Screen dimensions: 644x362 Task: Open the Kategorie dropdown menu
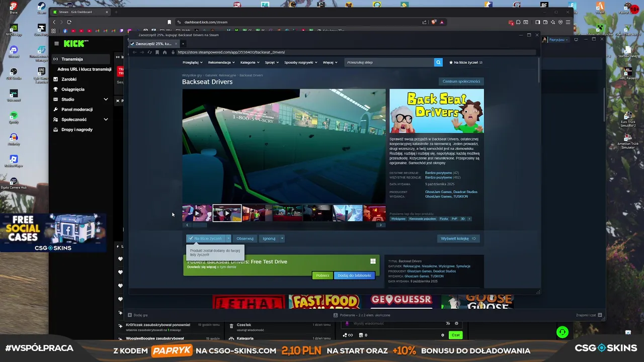coord(250,62)
